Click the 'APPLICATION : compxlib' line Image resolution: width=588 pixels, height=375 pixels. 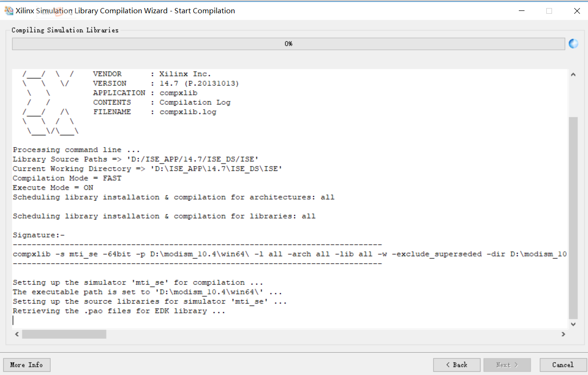145,93
